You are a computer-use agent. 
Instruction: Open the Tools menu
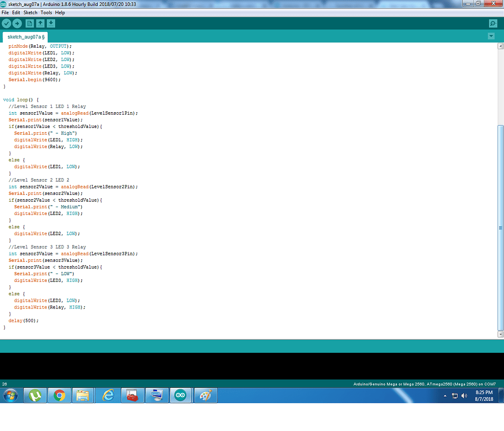pos(46,12)
